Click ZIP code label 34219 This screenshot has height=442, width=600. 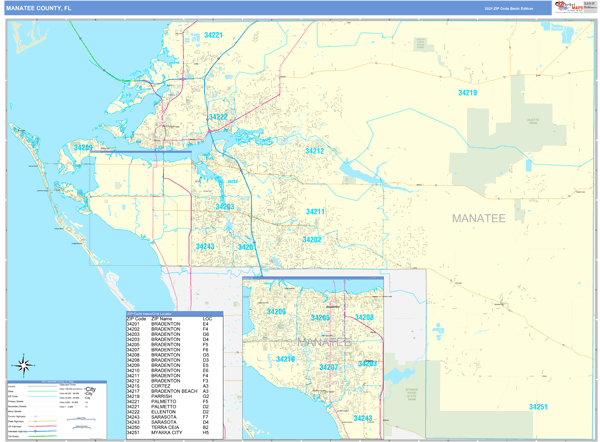point(467,93)
